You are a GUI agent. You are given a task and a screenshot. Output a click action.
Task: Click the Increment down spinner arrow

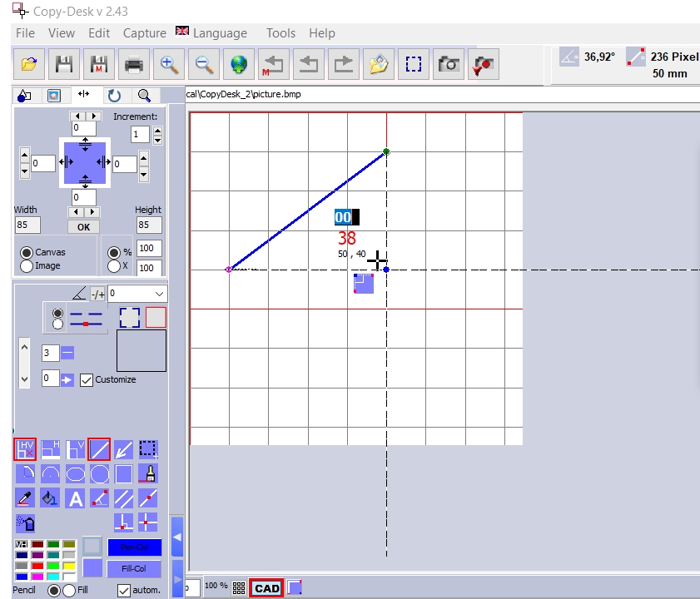click(x=159, y=139)
